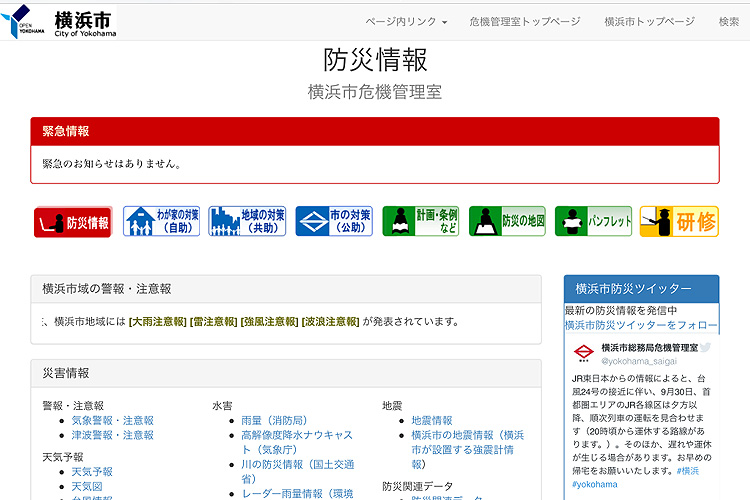Open わが家の対策(自助) icon
This screenshot has width=750, height=500.
point(161,222)
